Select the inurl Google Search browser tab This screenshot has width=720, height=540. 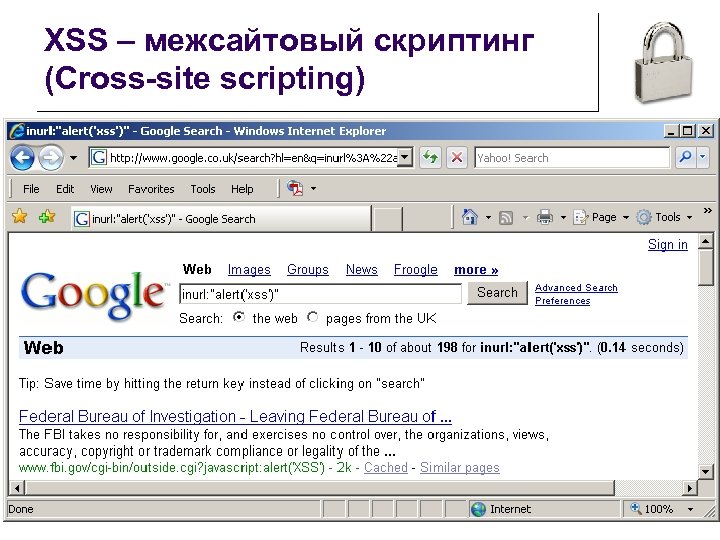pyautogui.click(x=220, y=219)
